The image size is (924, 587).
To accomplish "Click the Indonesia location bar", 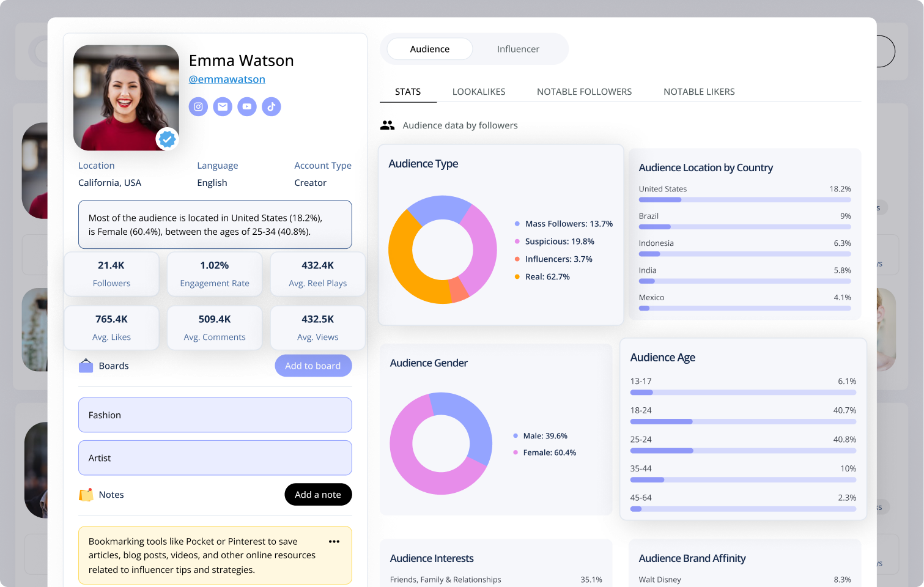I will (745, 254).
